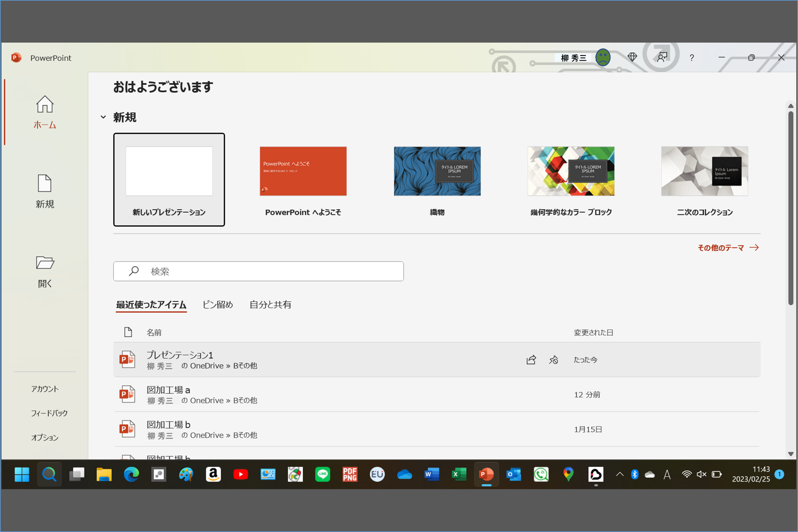
Task: Click the muted volume tray icon
Action: point(702,474)
